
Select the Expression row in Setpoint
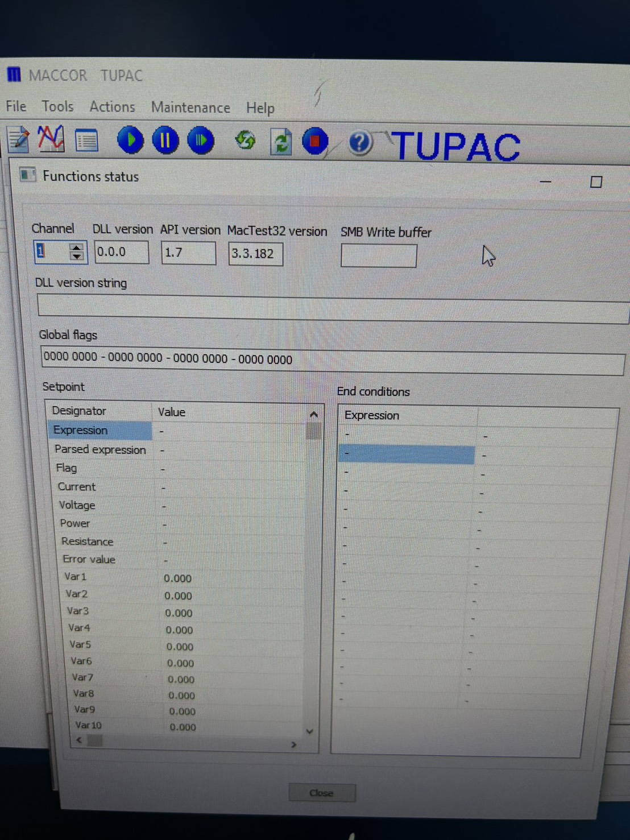click(x=179, y=431)
